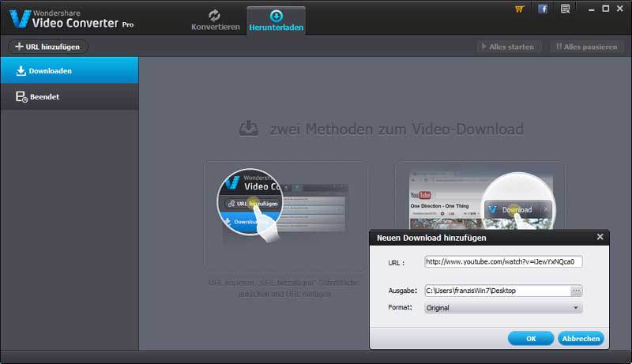Screen dimensions: 632x364
Task: Maximize the Video Converter window
Action: [x=605, y=9]
